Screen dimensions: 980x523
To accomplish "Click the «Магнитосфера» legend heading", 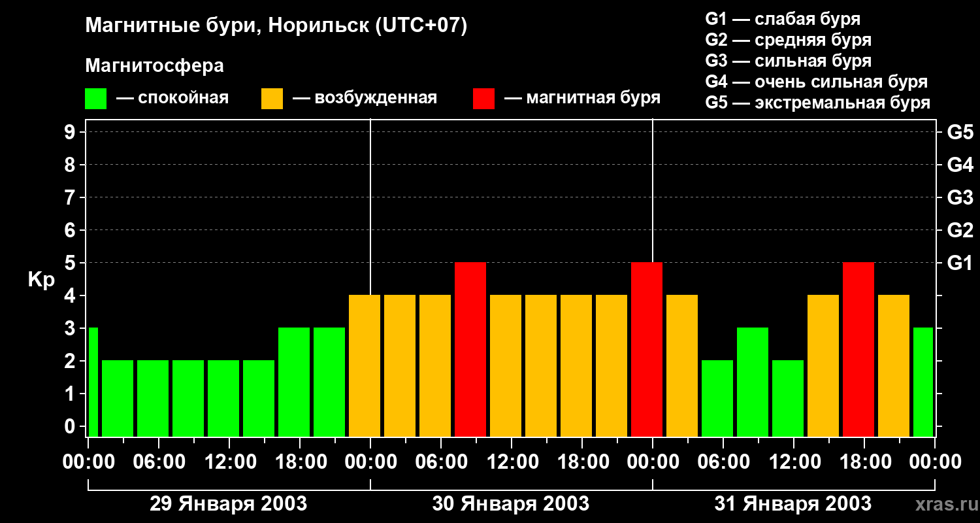I will (155, 66).
